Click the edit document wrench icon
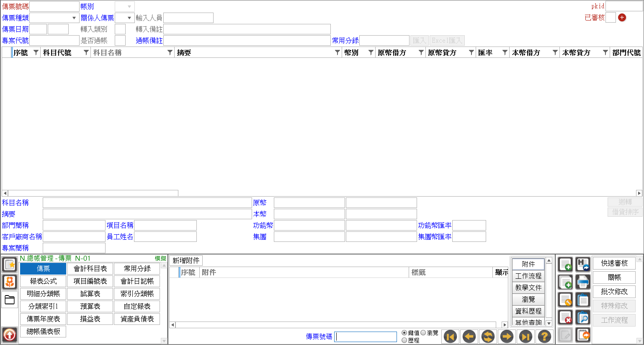 click(565, 300)
